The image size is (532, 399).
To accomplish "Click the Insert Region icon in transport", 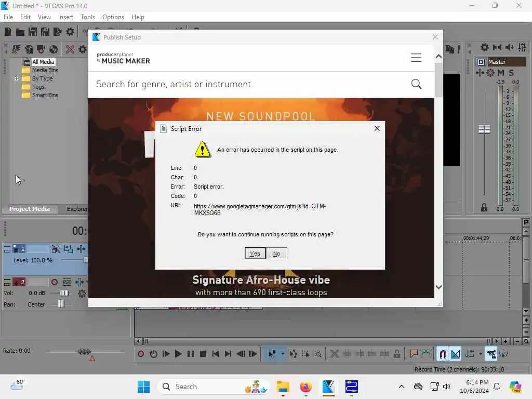I will pyautogui.click(x=426, y=354).
